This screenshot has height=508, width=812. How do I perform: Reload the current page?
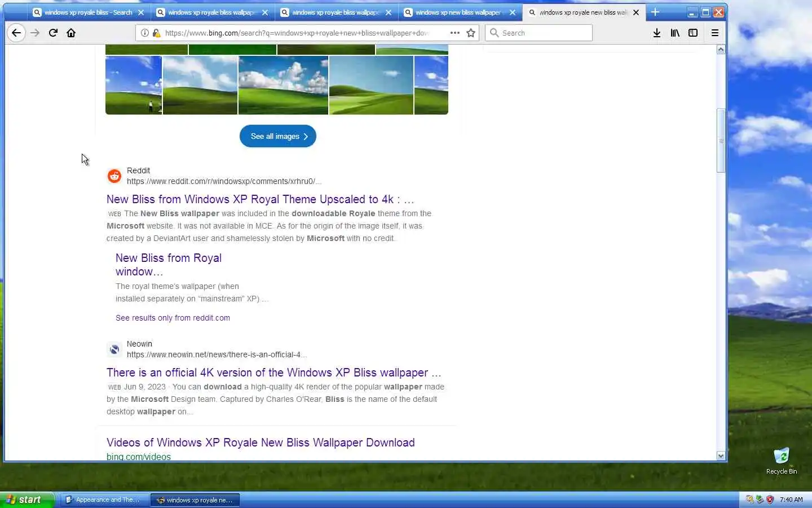click(53, 33)
